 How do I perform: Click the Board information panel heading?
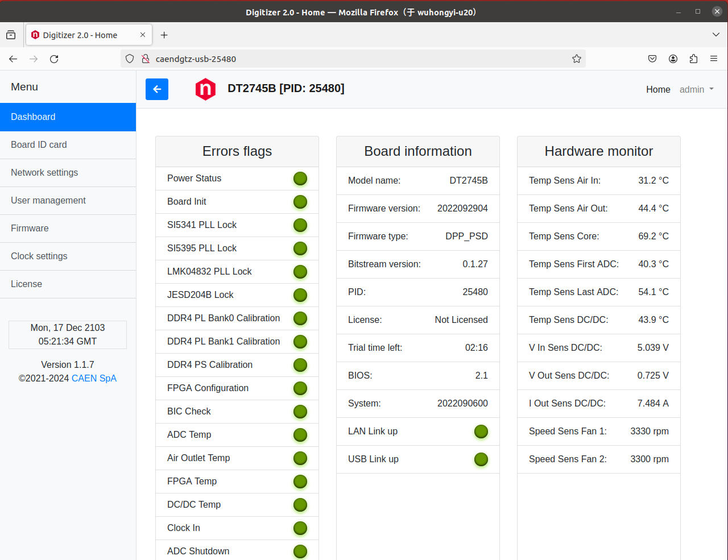pyautogui.click(x=418, y=151)
